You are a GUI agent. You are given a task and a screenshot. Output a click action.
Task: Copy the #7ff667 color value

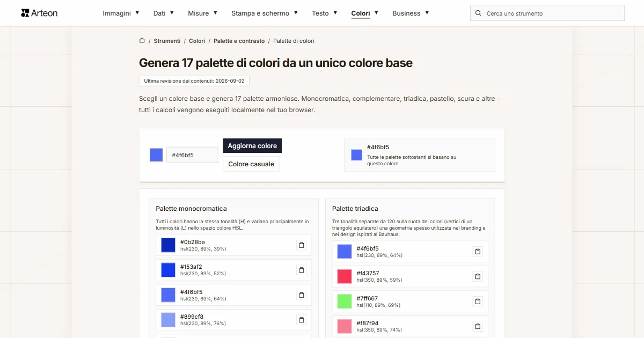pos(478,302)
